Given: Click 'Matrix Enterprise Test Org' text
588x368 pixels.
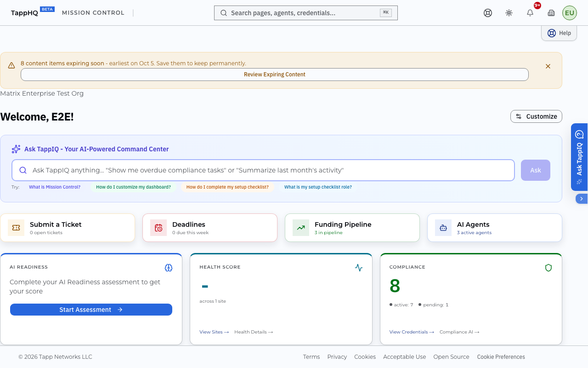Looking at the screenshot, I should coord(42,93).
